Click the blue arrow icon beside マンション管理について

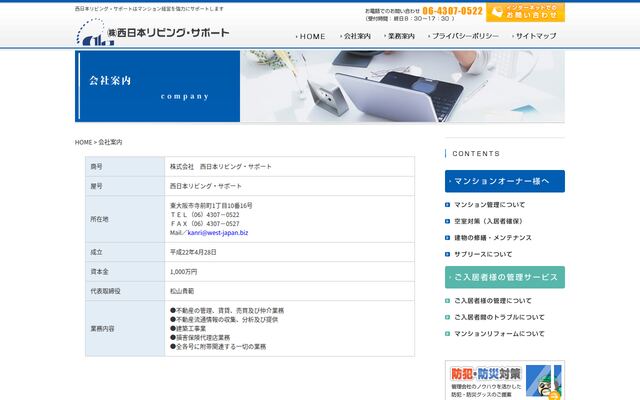coord(447,205)
